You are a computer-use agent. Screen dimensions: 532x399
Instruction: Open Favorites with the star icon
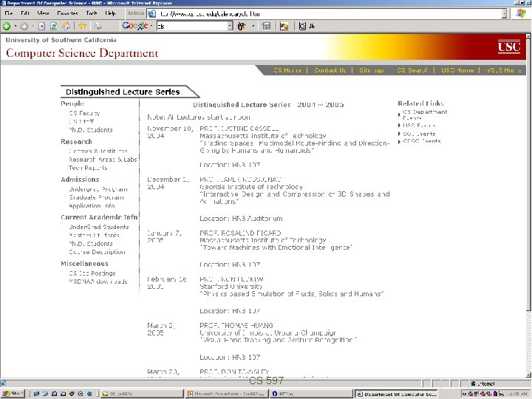[82, 26]
